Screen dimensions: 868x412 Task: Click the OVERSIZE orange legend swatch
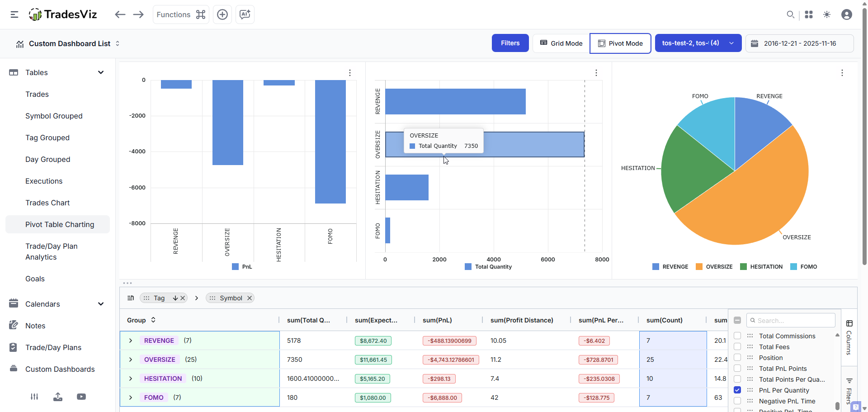click(699, 266)
